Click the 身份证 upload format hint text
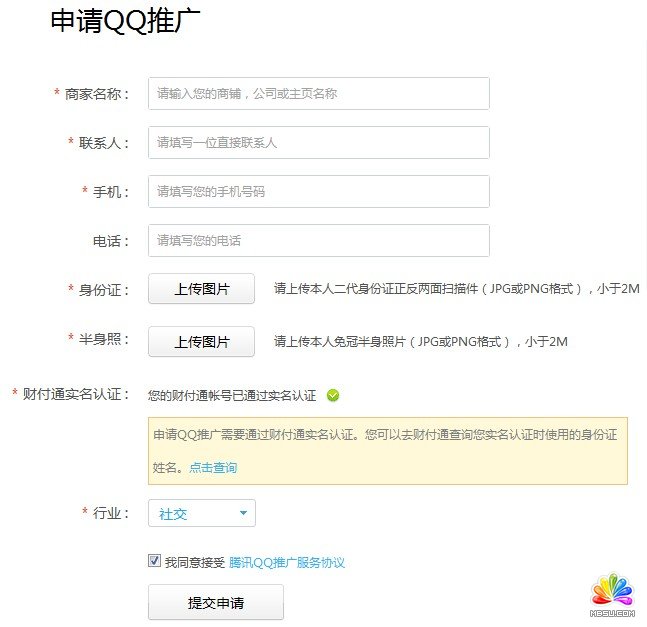 pyautogui.click(x=456, y=289)
